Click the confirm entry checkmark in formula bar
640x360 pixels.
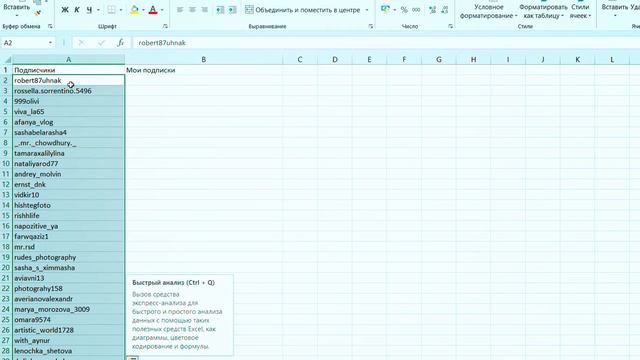(101, 42)
